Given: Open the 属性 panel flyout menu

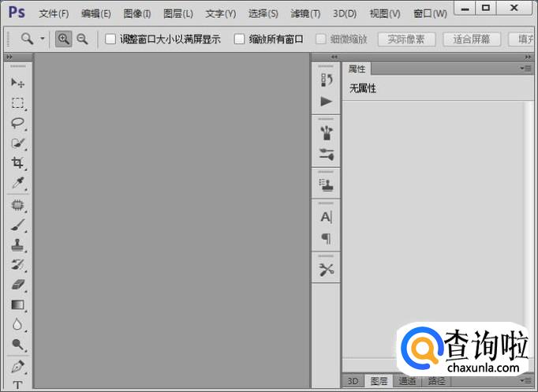Looking at the screenshot, I should pyautogui.click(x=527, y=69).
